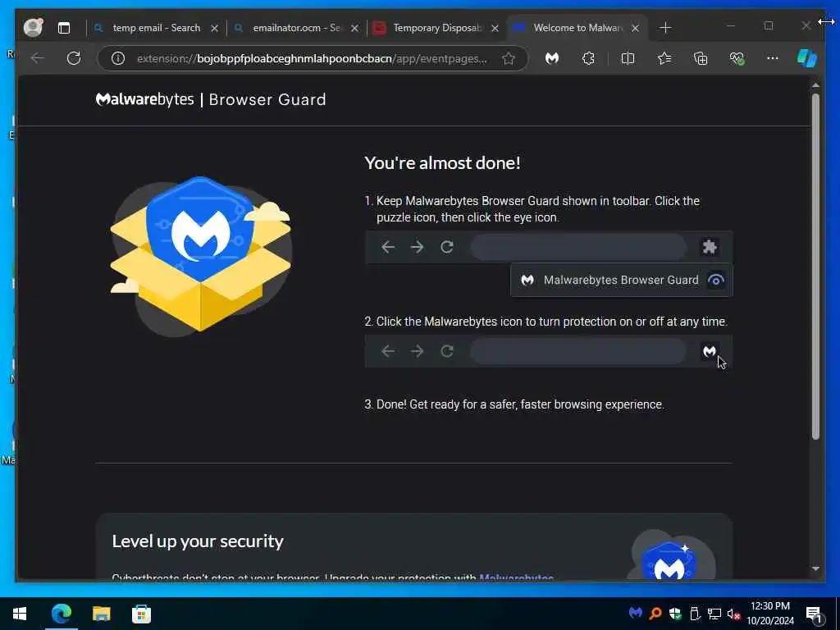Open File Explorer from taskbar

tap(101, 614)
